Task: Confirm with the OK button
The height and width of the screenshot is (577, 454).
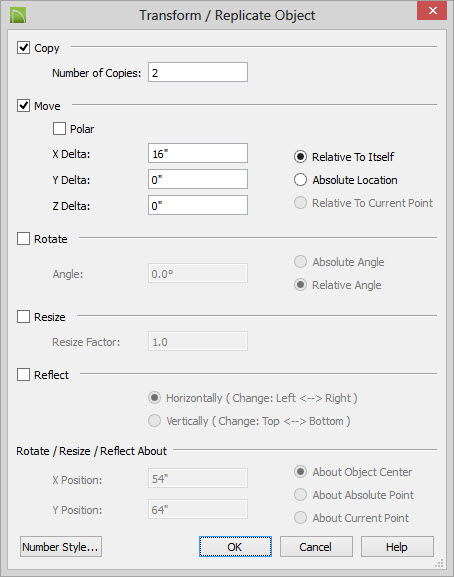Action: point(235,546)
